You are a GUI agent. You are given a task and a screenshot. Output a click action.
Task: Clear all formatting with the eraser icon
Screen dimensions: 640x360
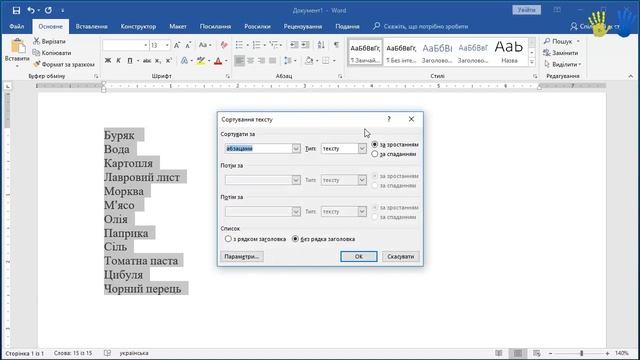224,45
